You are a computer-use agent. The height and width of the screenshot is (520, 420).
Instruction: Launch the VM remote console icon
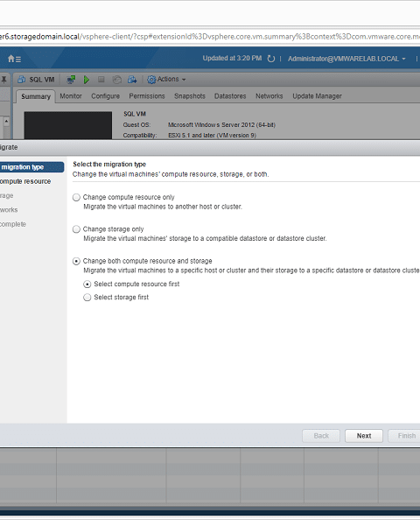[x=71, y=80]
